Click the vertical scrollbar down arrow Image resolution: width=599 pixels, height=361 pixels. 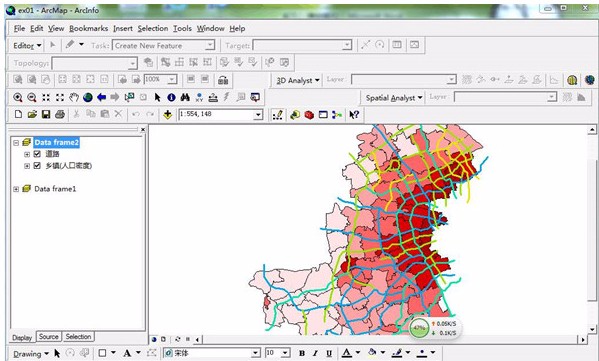point(593,329)
